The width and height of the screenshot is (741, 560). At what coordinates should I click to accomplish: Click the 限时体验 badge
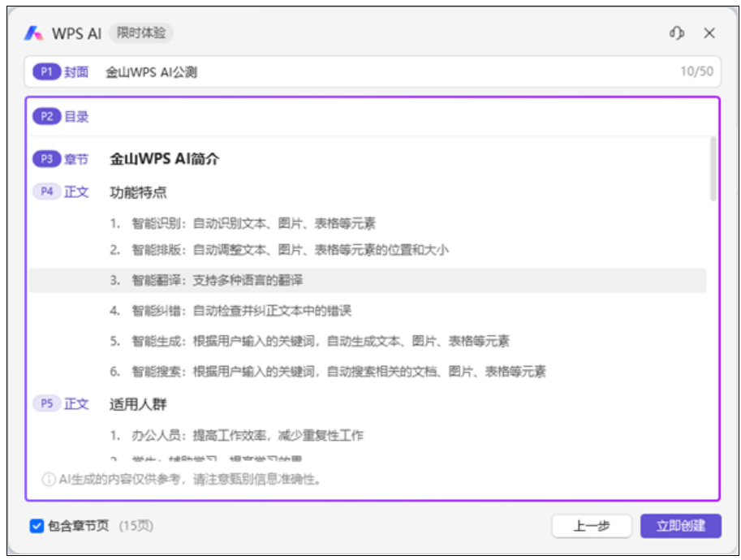pyautogui.click(x=141, y=32)
